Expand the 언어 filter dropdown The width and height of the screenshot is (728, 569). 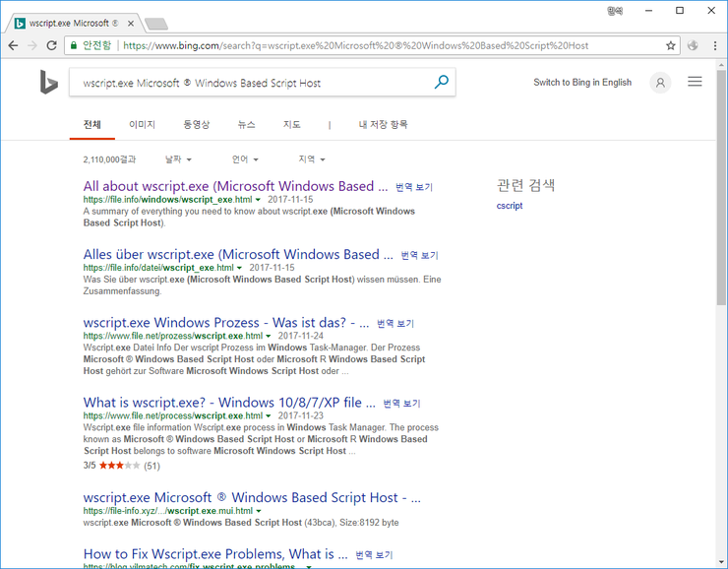[245, 159]
